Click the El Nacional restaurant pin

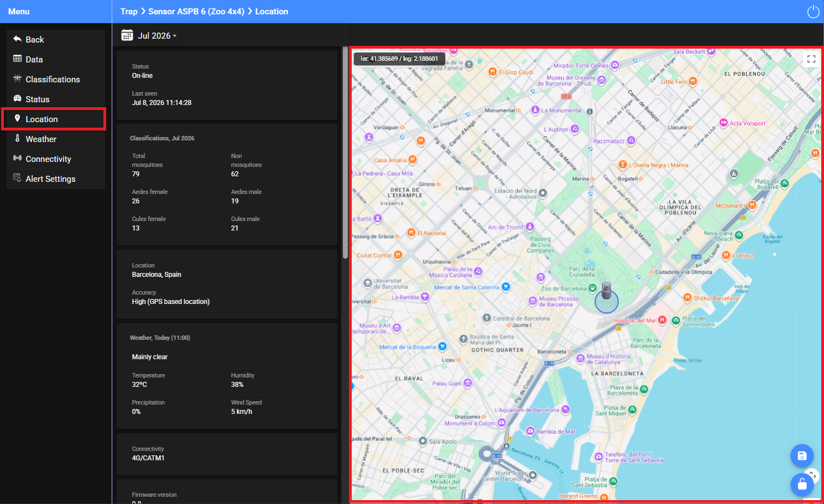tap(411, 233)
